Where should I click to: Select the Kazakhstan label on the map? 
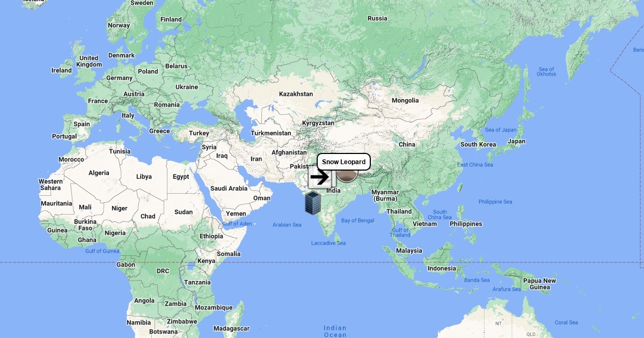[296, 94]
